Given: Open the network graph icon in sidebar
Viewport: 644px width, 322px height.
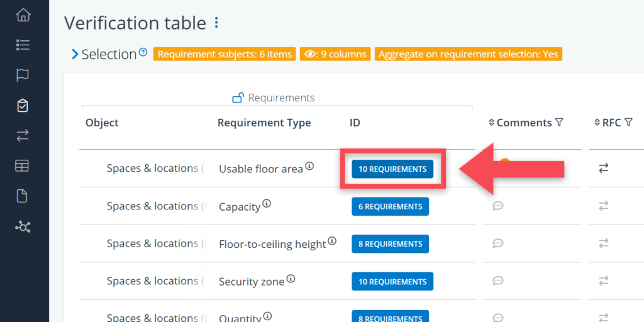Looking at the screenshot, I should click(23, 226).
